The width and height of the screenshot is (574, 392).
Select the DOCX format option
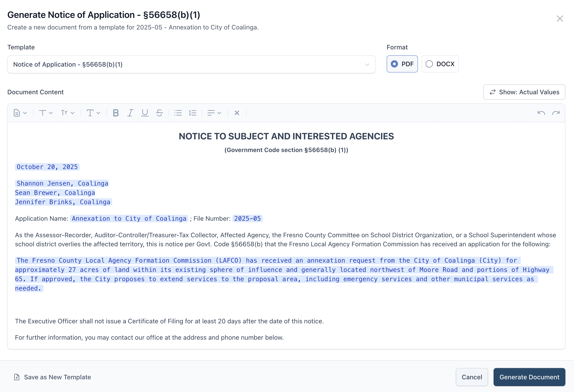click(440, 64)
